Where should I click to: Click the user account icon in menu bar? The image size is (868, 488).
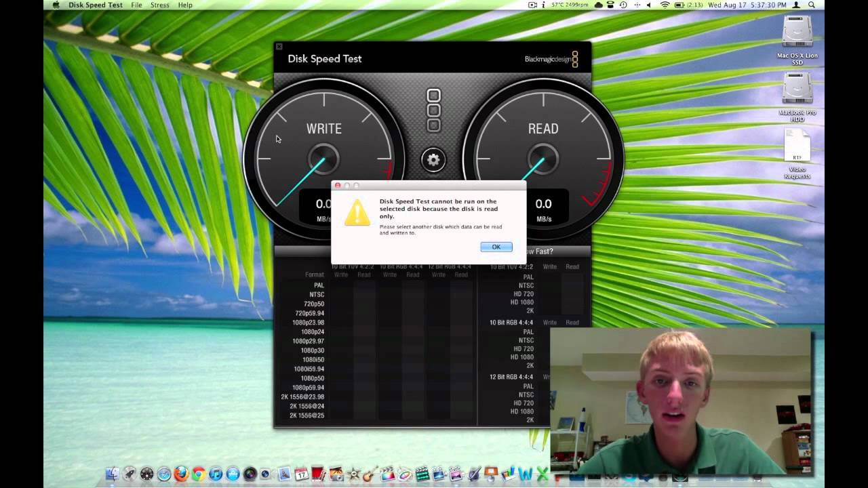[797, 5]
